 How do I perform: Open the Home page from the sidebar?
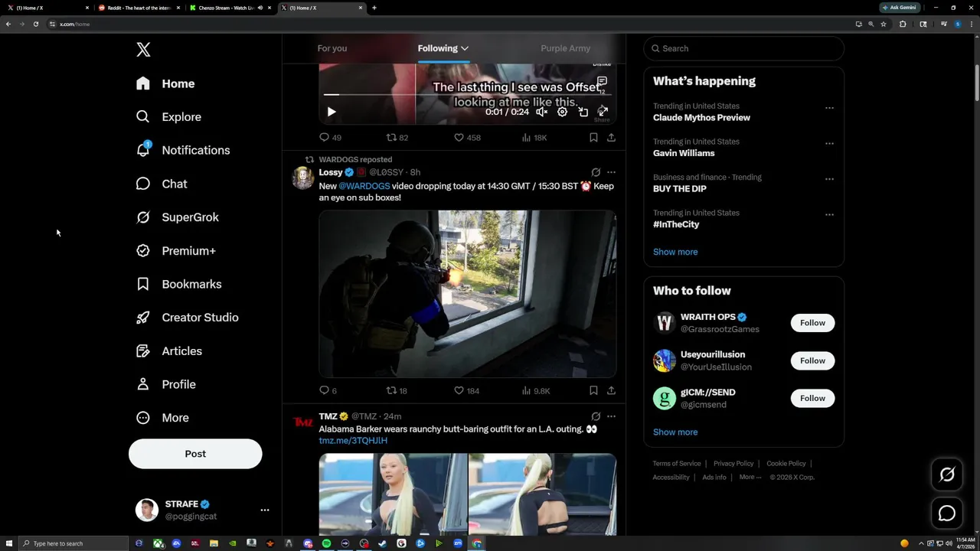point(165,83)
